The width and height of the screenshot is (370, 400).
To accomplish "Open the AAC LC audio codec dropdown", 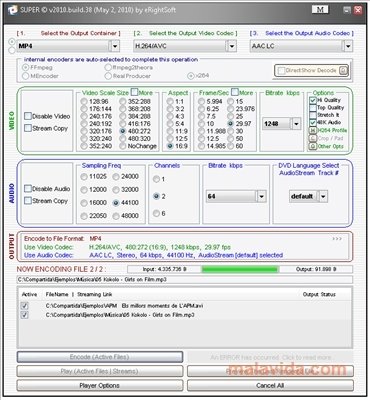I will click(x=348, y=46).
